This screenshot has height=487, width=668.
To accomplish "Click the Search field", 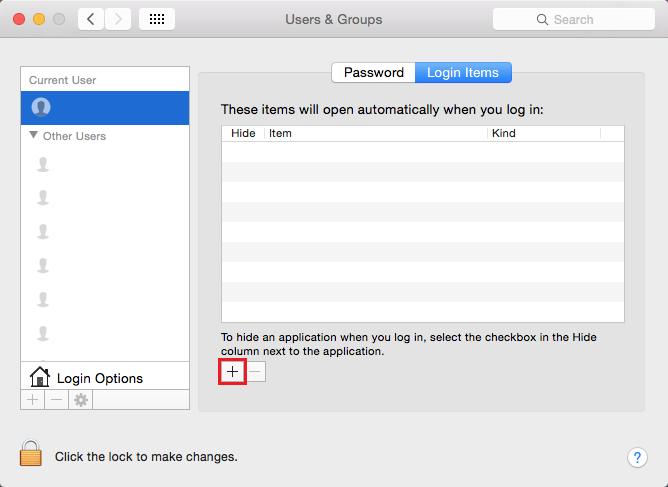I will (573, 19).
